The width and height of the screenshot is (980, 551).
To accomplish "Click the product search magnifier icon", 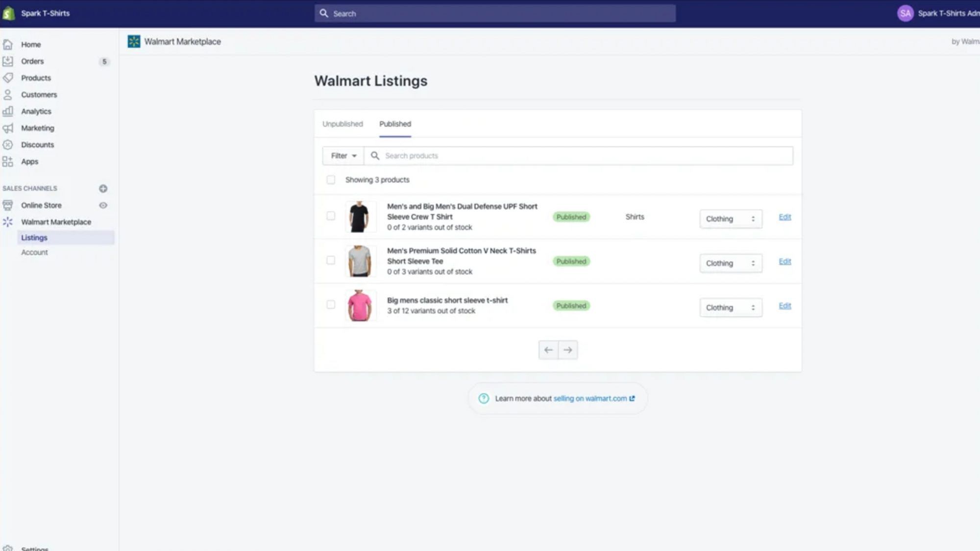I will pyautogui.click(x=375, y=156).
